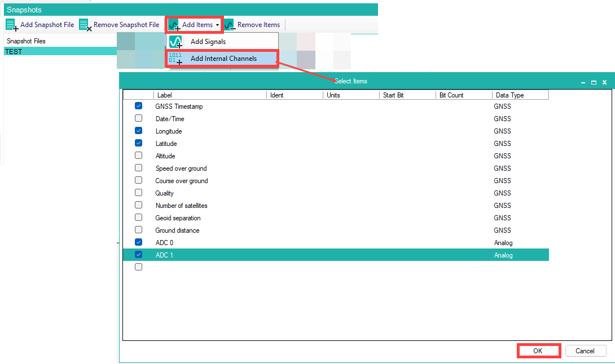
Task: Choose Add Signals from the menu
Action: [208, 42]
